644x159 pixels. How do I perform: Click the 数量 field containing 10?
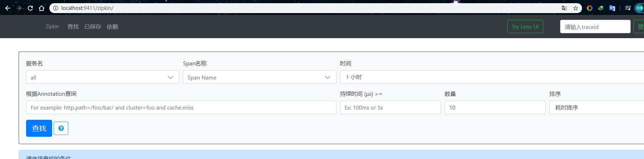(495, 107)
